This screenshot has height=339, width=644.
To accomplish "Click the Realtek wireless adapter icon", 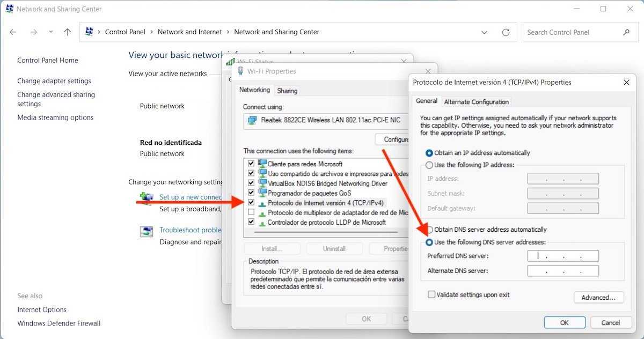I will [x=252, y=121].
